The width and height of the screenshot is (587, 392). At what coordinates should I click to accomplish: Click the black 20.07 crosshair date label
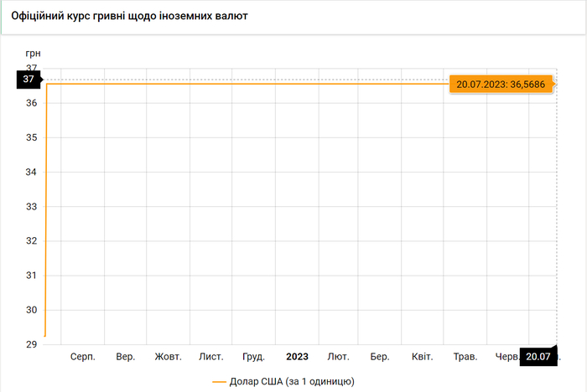pyautogui.click(x=538, y=357)
